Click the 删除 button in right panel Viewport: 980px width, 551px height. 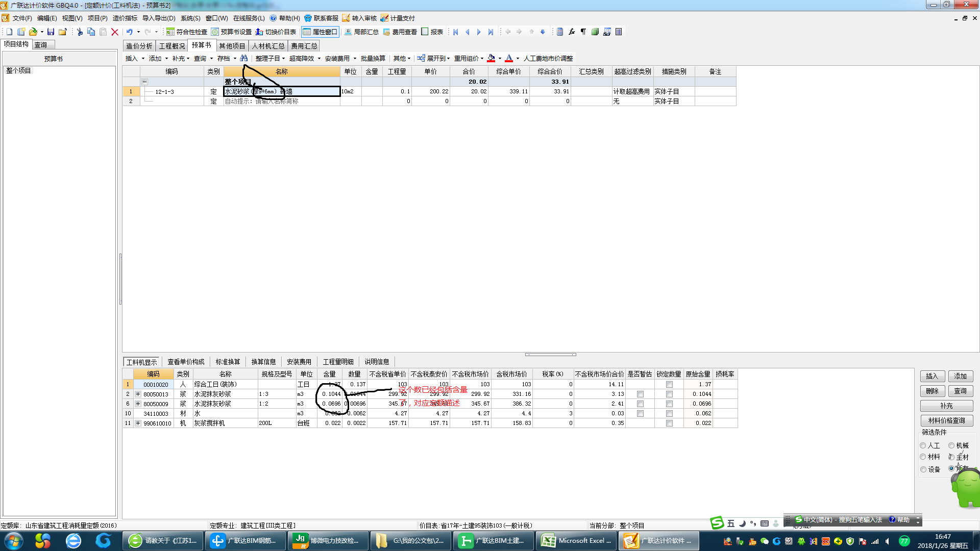pos(933,391)
